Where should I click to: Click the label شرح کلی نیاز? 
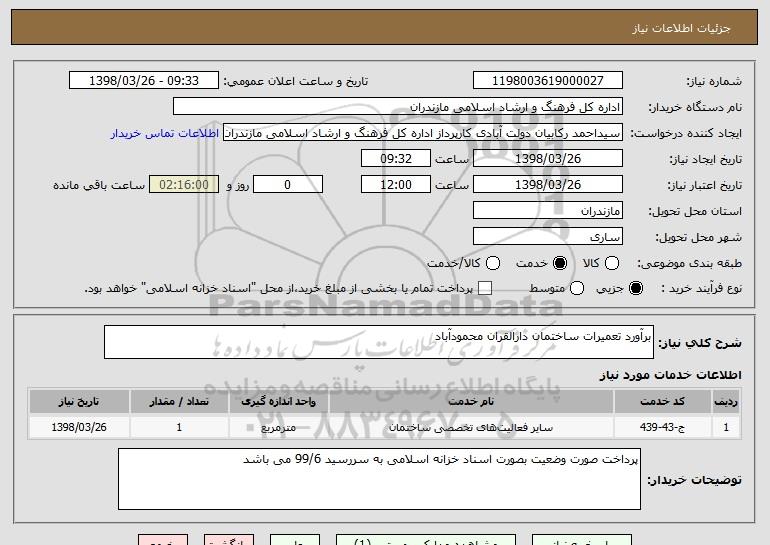pyautogui.click(x=700, y=343)
